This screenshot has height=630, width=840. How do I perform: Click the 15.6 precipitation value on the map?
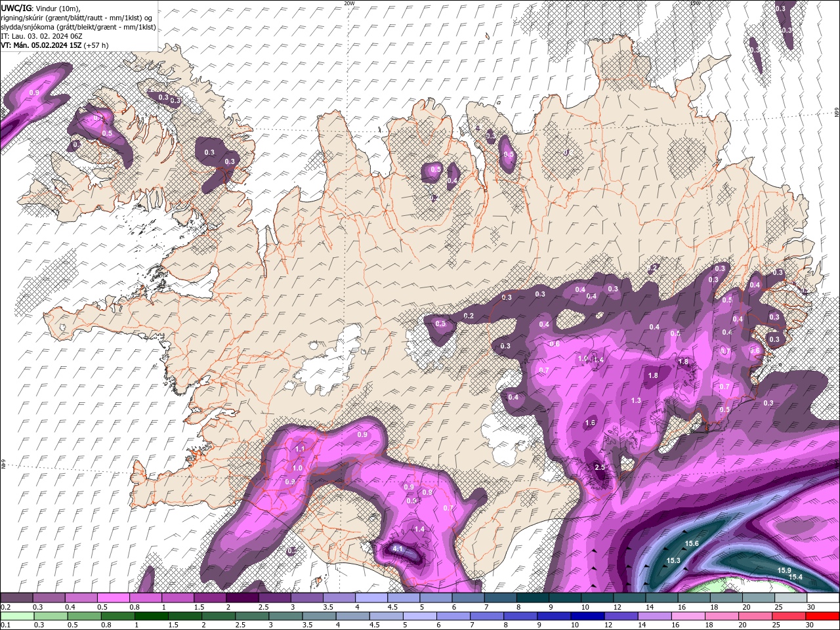point(691,543)
